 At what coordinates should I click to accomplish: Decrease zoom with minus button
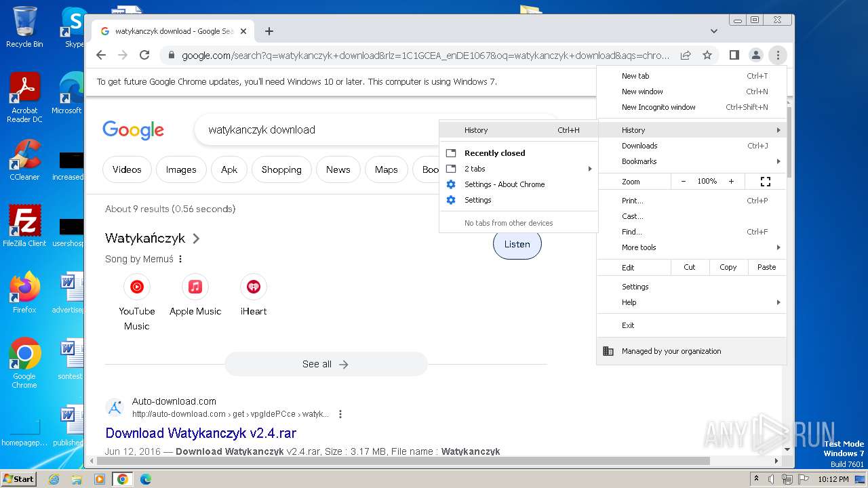[684, 182]
